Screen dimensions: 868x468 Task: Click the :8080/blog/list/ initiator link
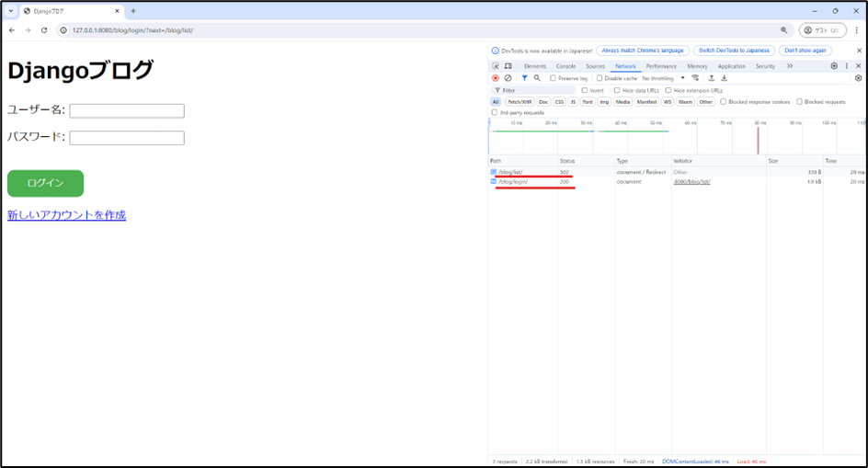[x=692, y=182]
